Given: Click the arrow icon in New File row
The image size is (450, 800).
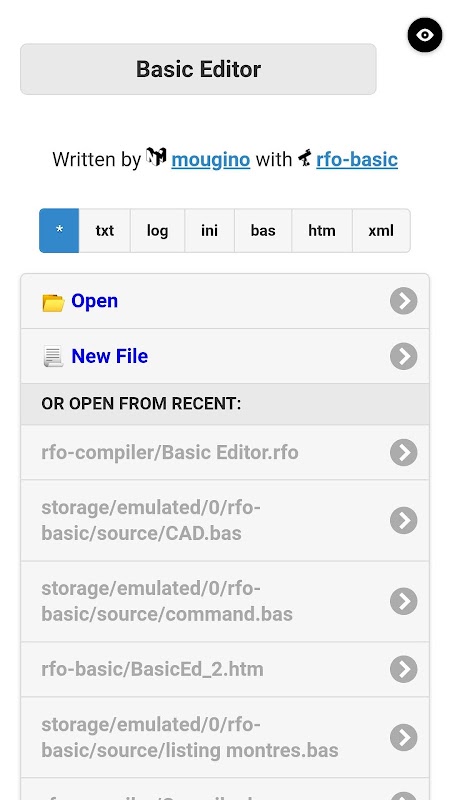Looking at the screenshot, I should [404, 356].
